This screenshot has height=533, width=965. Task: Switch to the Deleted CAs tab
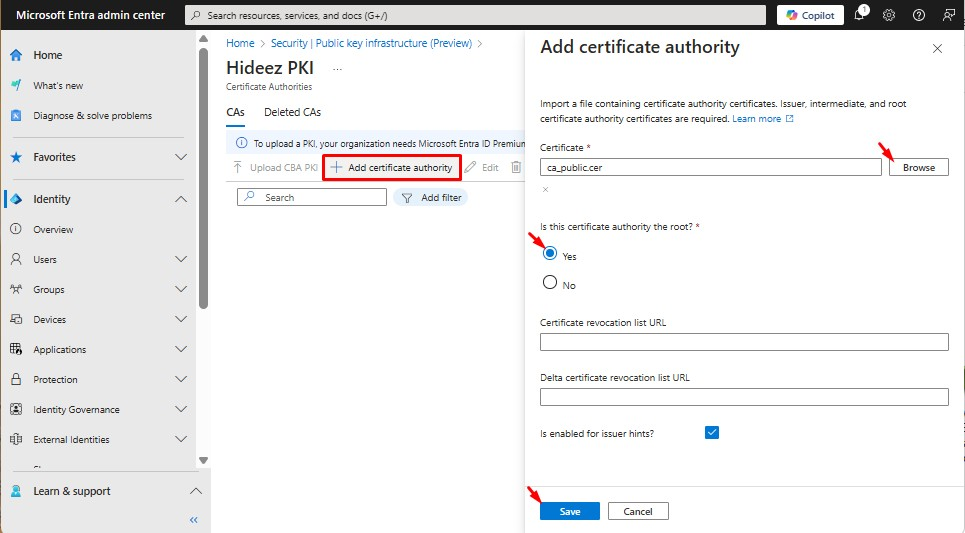pos(292,113)
